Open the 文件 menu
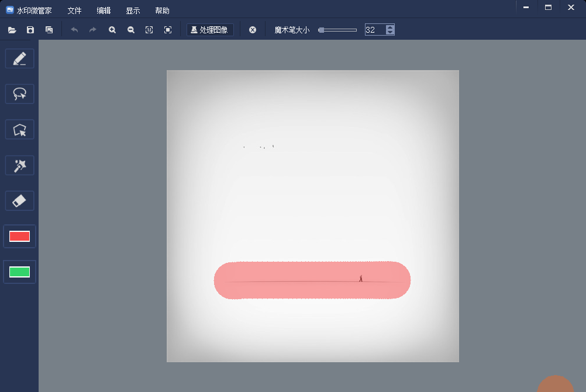The image size is (586, 392). (x=74, y=11)
